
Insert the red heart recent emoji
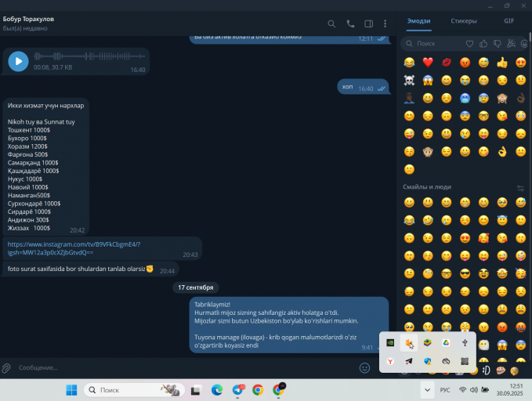pyautogui.click(x=428, y=63)
